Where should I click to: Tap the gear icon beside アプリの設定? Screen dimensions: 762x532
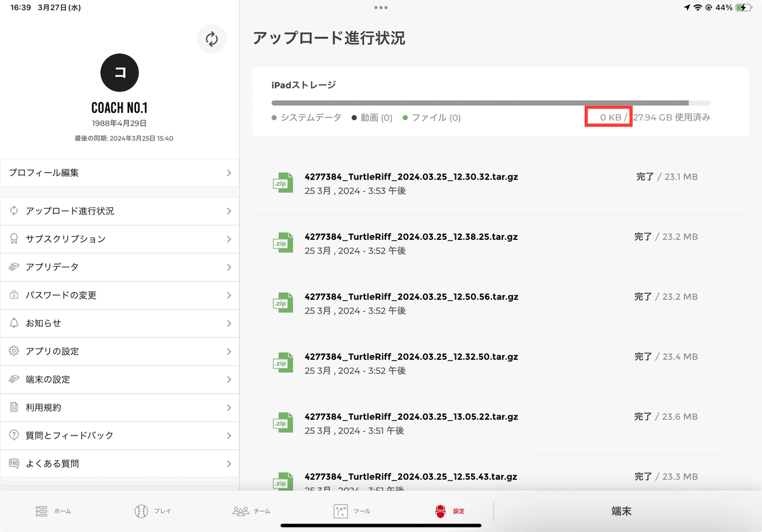(x=14, y=351)
